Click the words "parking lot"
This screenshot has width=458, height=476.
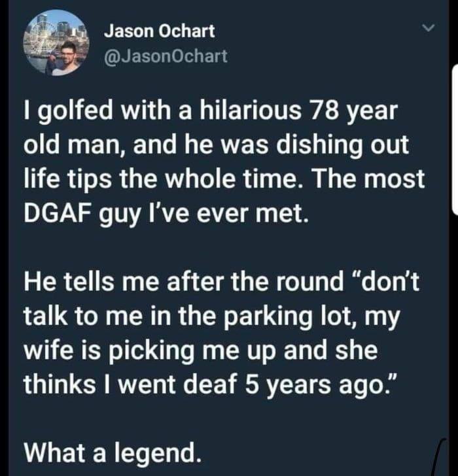pos(290,316)
